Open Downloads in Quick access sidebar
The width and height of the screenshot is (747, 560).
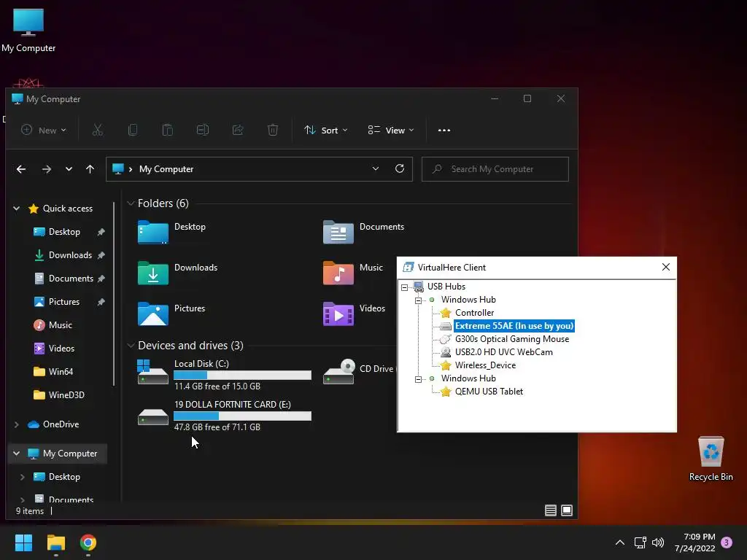[69, 255]
